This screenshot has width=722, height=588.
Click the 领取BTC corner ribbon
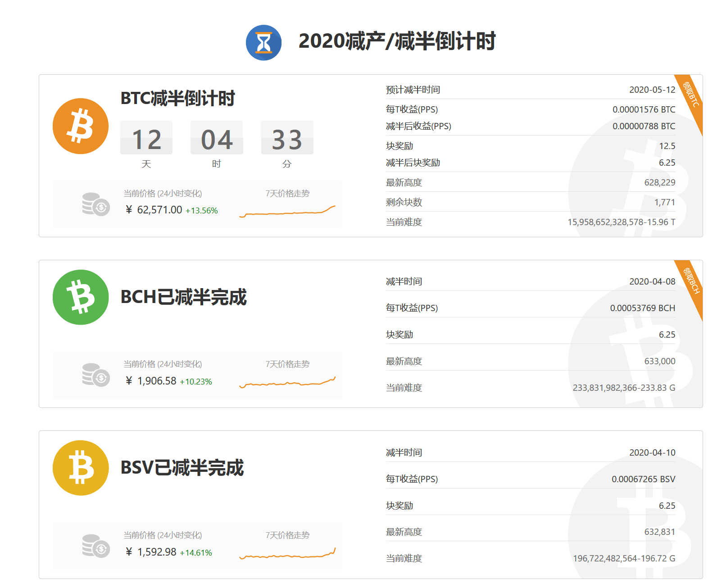[690, 96]
